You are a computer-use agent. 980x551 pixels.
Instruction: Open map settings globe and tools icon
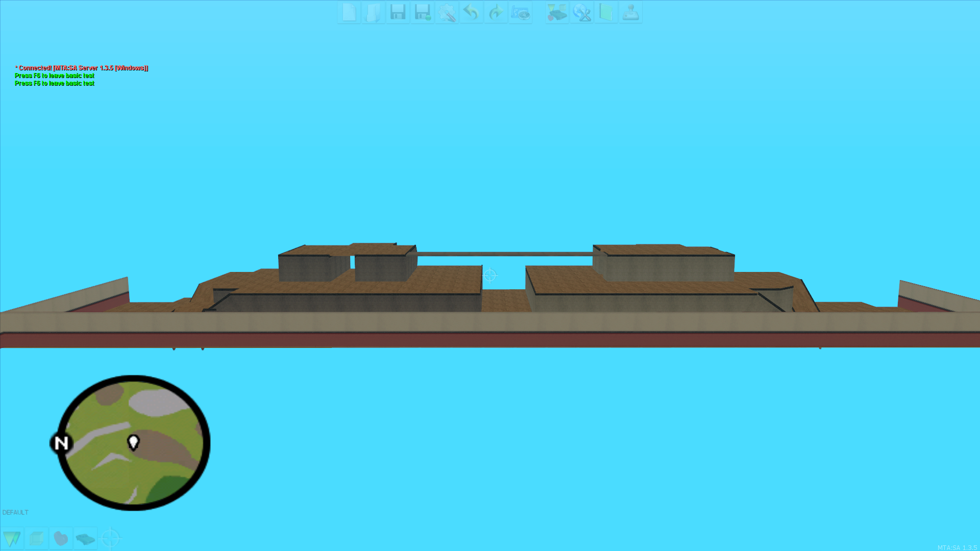[x=582, y=12]
